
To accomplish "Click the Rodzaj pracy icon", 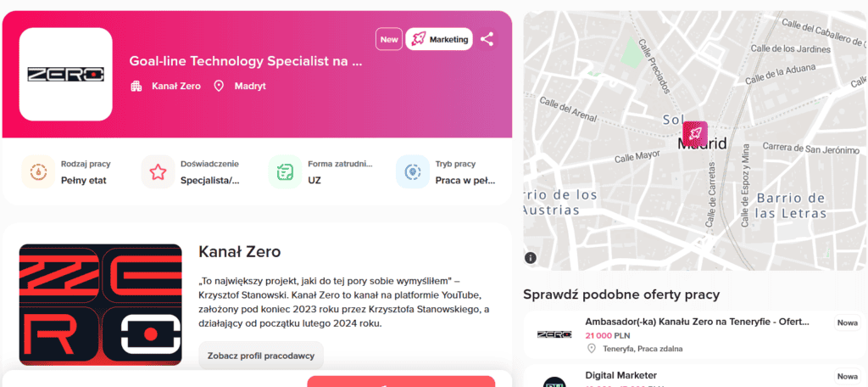I will [x=38, y=171].
